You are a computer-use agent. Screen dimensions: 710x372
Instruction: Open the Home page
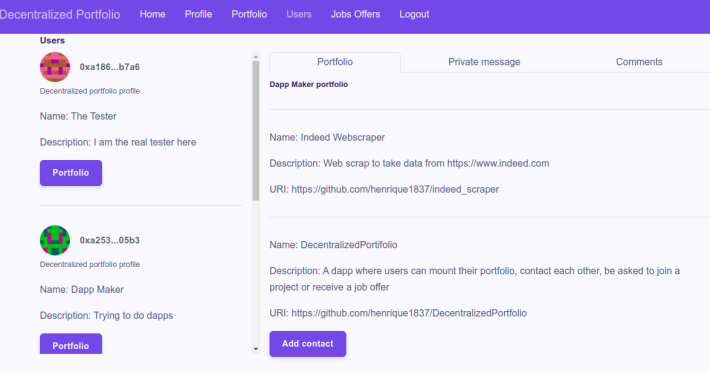pos(153,14)
